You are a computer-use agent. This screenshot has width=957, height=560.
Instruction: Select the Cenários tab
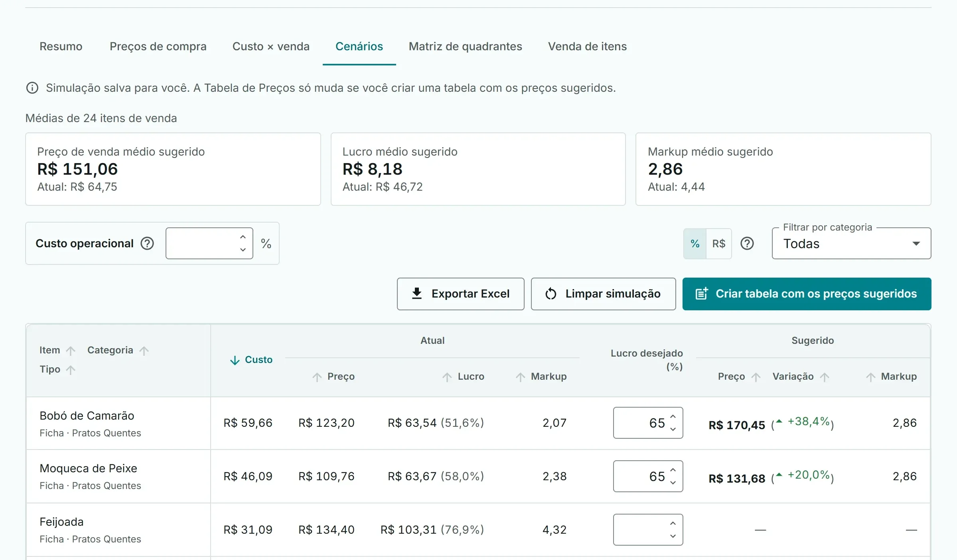[359, 46]
